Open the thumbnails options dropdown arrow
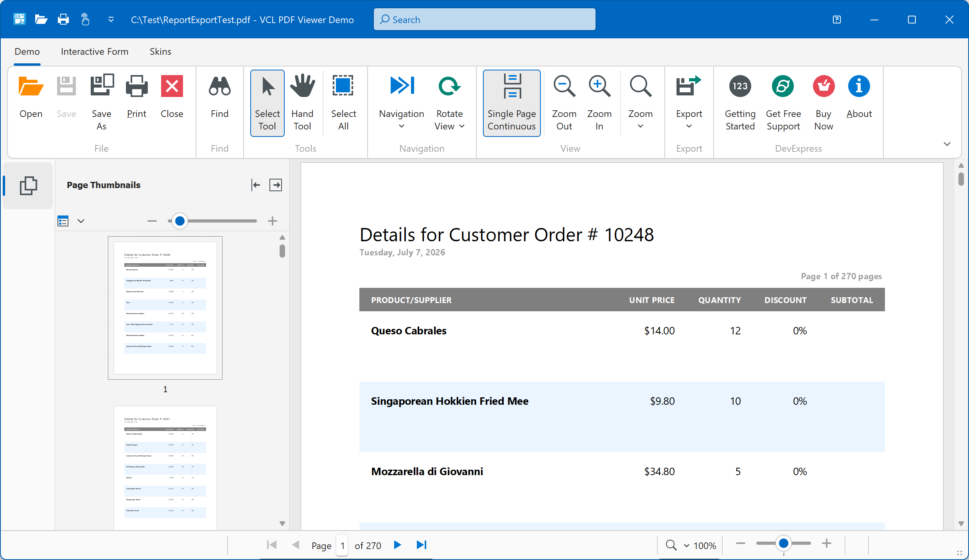 pos(81,221)
